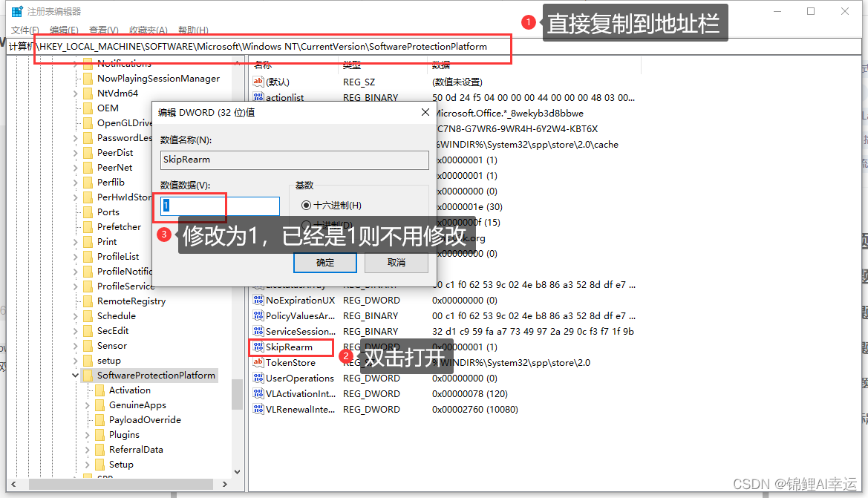Select the hexadecimal 十六进制(H) radio button

(306, 206)
